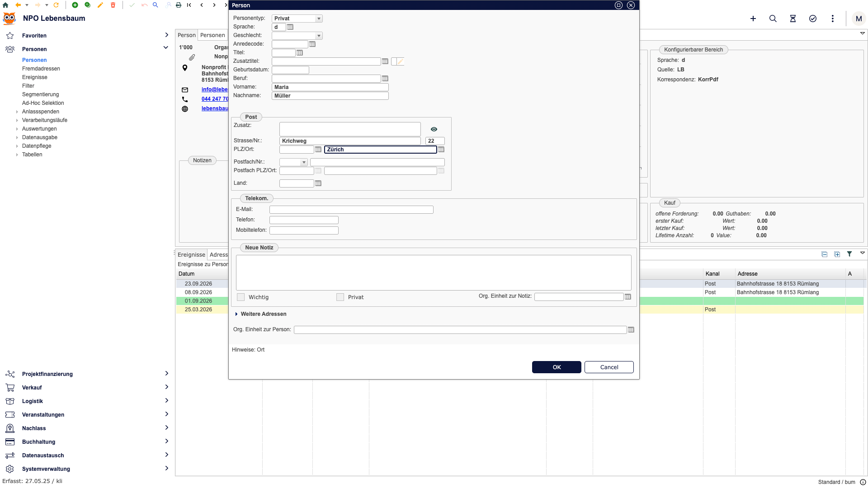The width and height of the screenshot is (868, 488).
Task: Click the refresh icon in the toolbar
Action: click(56, 5)
